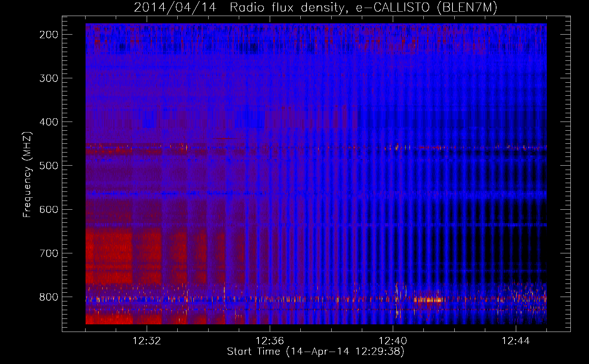The width and height of the screenshot is (589, 364).
Task: Click the 200 frequency tick label
Action: [49, 35]
